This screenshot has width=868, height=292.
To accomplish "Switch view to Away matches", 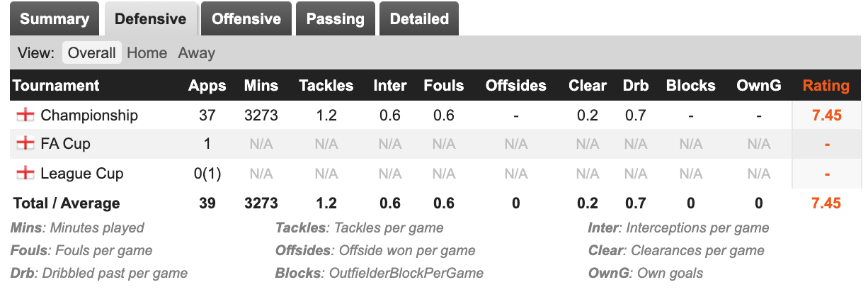I will click(196, 53).
